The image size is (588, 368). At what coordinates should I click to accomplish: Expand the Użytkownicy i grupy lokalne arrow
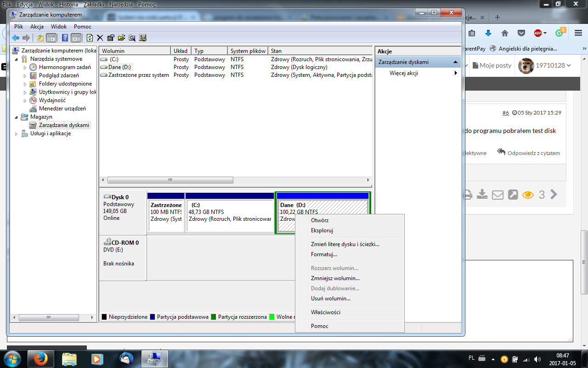(25, 92)
